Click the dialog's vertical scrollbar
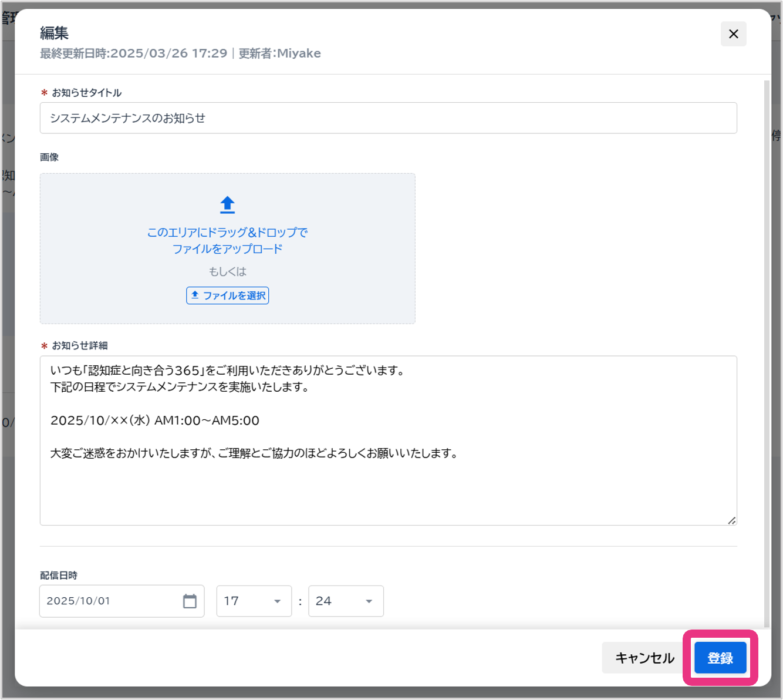Screen dimensions: 783x700 (x=767, y=352)
